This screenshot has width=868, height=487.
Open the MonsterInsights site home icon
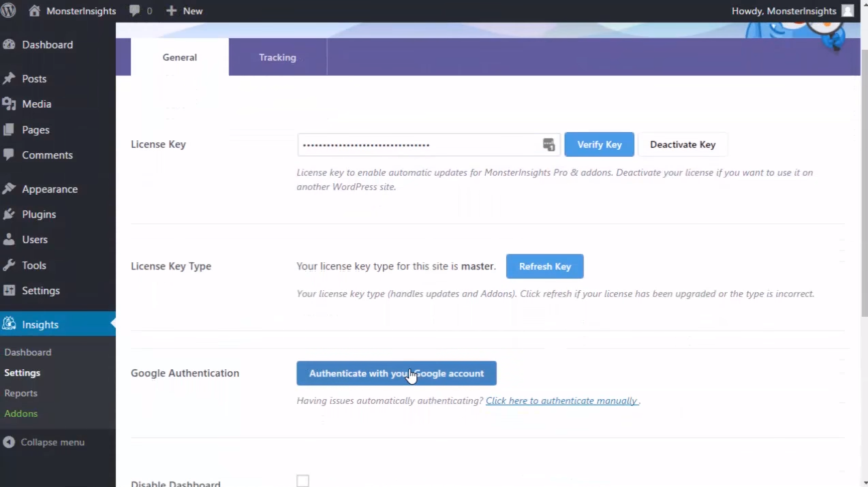(34, 11)
